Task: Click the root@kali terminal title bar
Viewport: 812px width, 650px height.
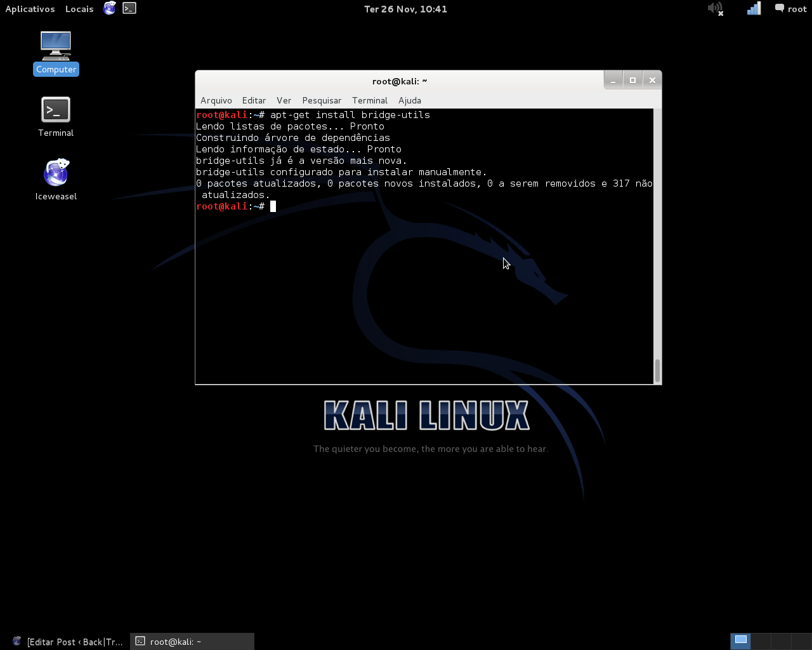Action: tap(400, 81)
